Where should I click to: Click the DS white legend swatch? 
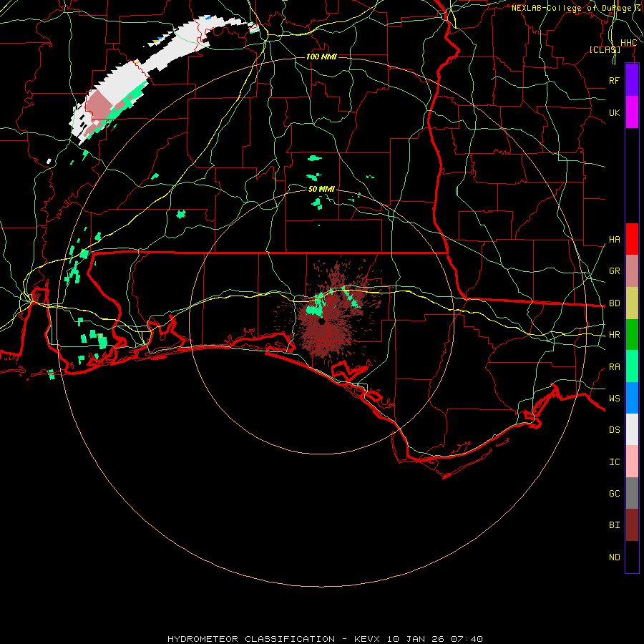[x=632, y=429]
